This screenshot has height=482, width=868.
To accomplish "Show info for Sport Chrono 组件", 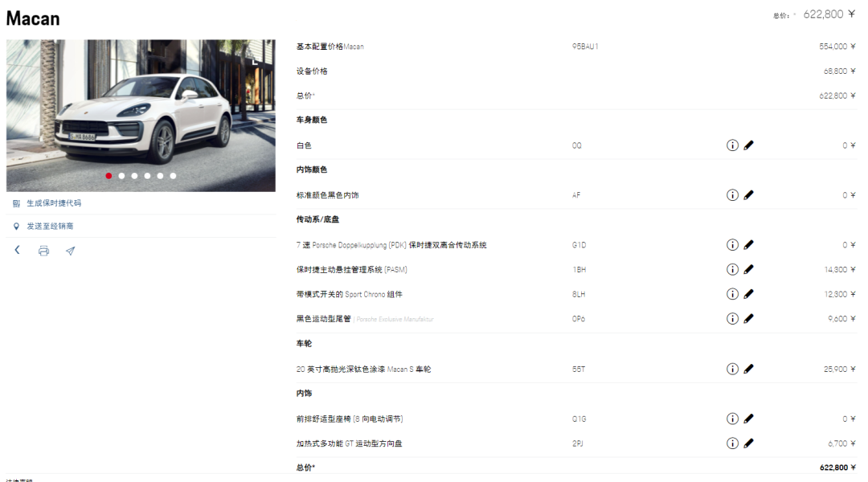I will (732, 294).
